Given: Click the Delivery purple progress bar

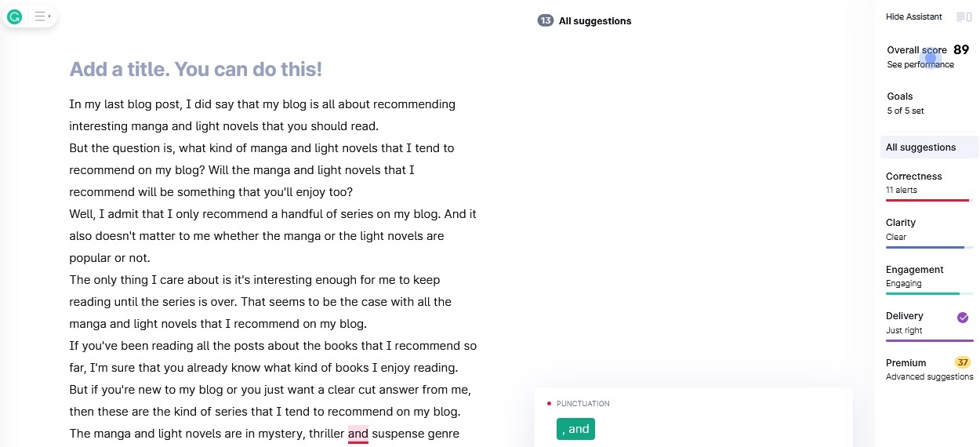Looking at the screenshot, I should pos(929,341).
